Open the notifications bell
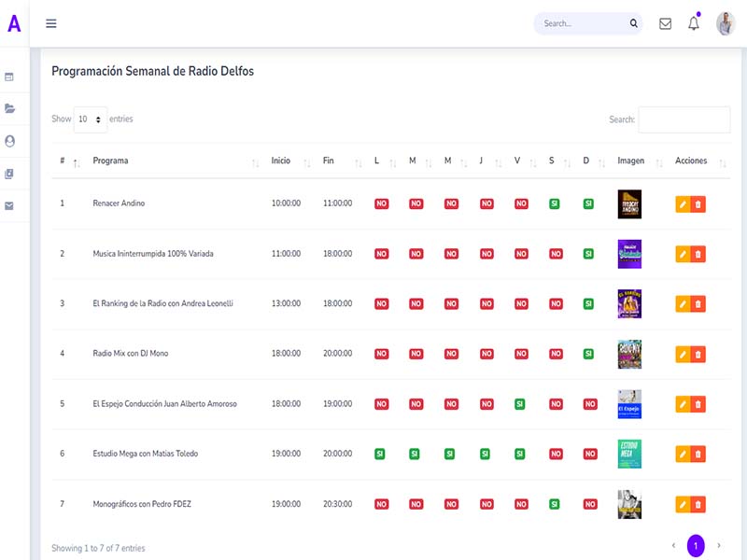 (694, 23)
